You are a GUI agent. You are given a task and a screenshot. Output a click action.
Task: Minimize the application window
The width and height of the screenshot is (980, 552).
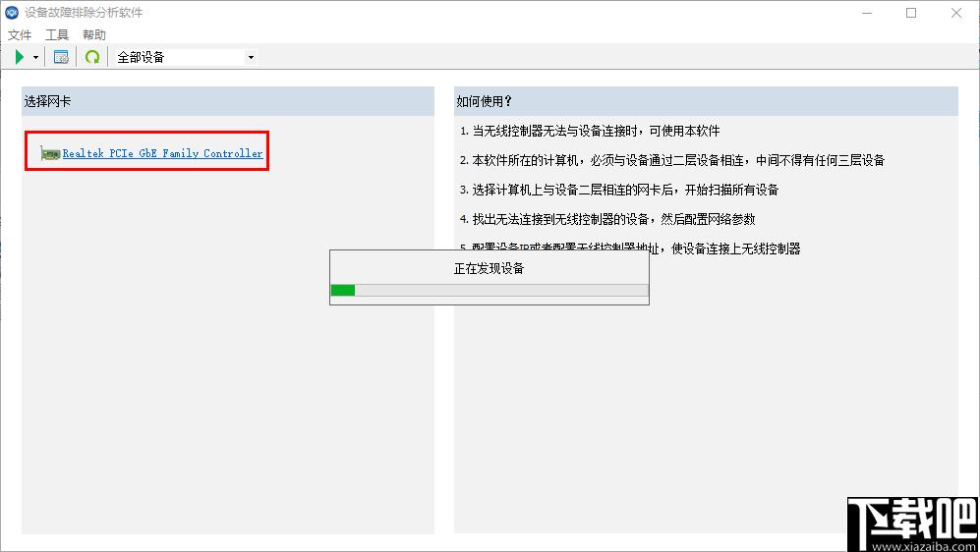[866, 13]
